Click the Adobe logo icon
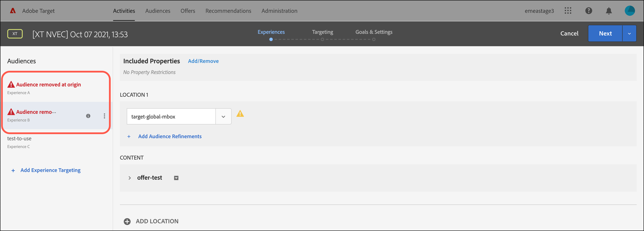 coord(13,11)
